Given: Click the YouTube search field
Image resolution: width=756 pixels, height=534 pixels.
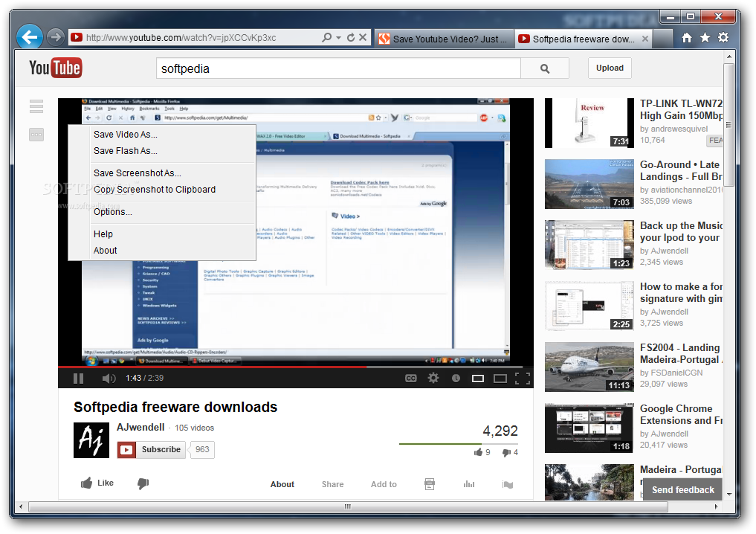Looking at the screenshot, I should pyautogui.click(x=338, y=68).
